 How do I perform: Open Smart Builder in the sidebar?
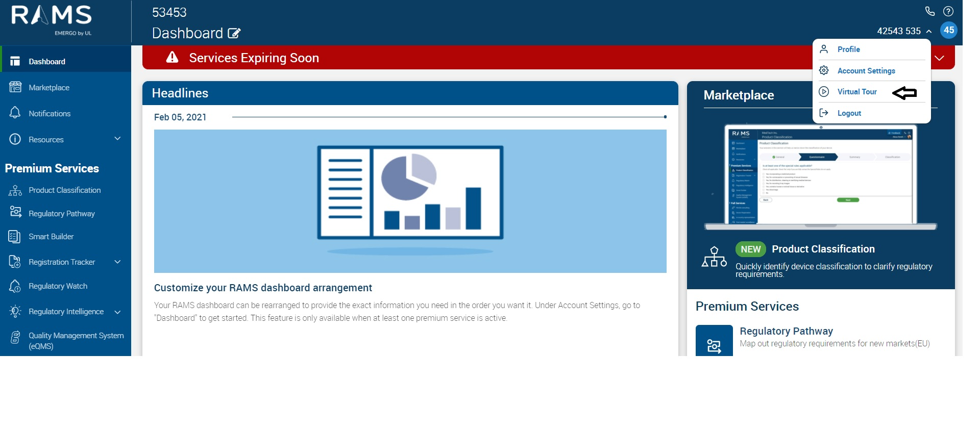[x=51, y=237]
